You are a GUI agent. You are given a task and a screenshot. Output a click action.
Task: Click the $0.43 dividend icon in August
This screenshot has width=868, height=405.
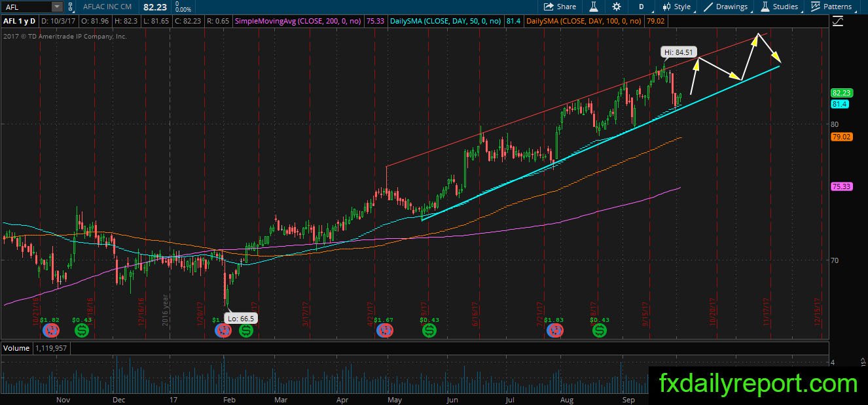(x=600, y=331)
